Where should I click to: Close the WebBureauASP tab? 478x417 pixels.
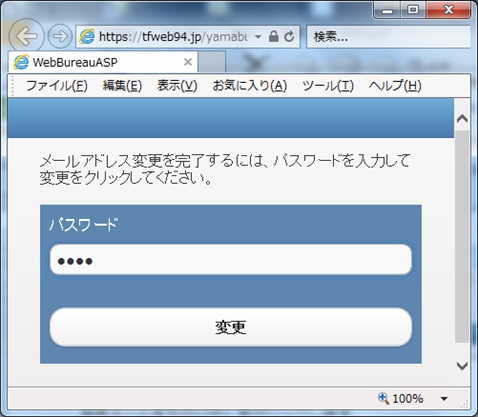pyautogui.click(x=188, y=62)
